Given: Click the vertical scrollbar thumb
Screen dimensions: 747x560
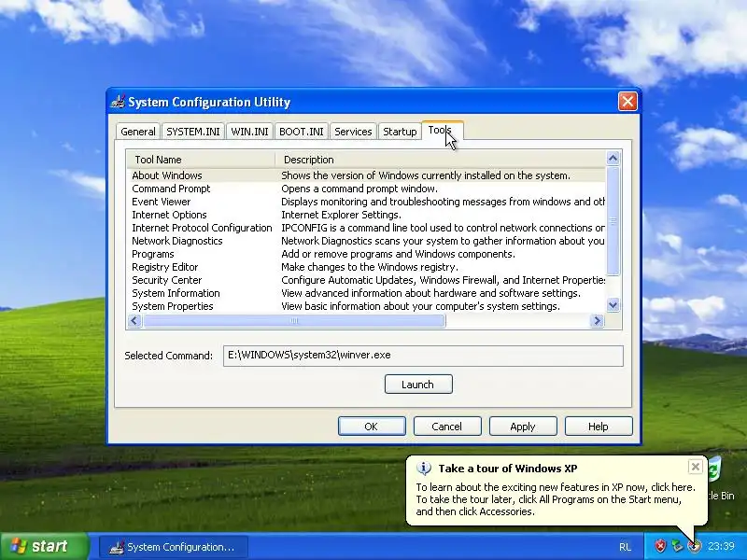Looking at the screenshot, I should tap(613, 221).
